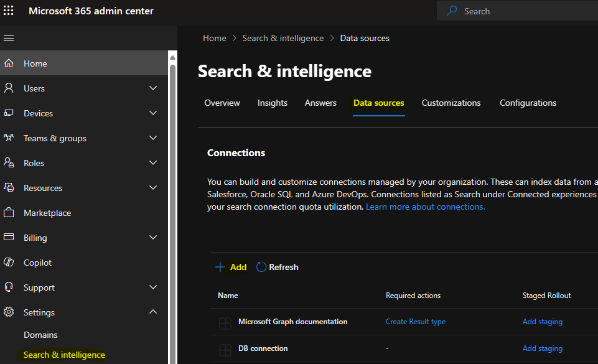Collapse navigation with the hamburger menu icon
The width and height of the screenshot is (598, 364).
[9, 38]
